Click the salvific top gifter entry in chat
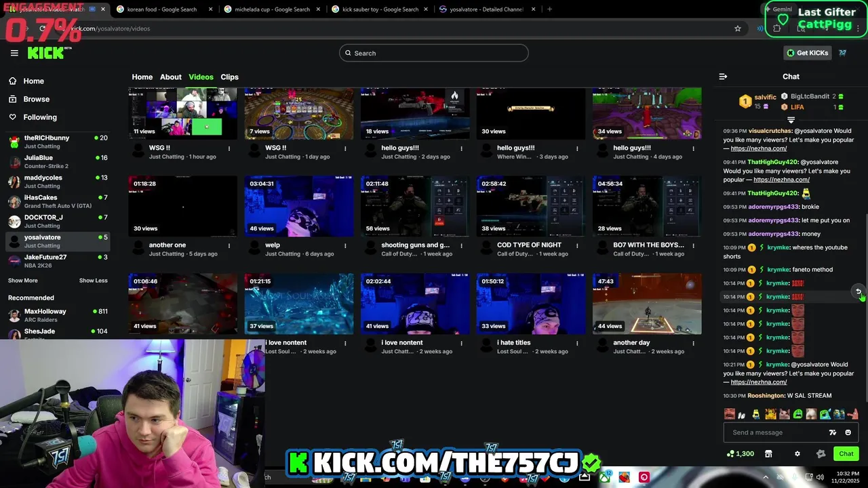The width and height of the screenshot is (868, 488). (757, 101)
